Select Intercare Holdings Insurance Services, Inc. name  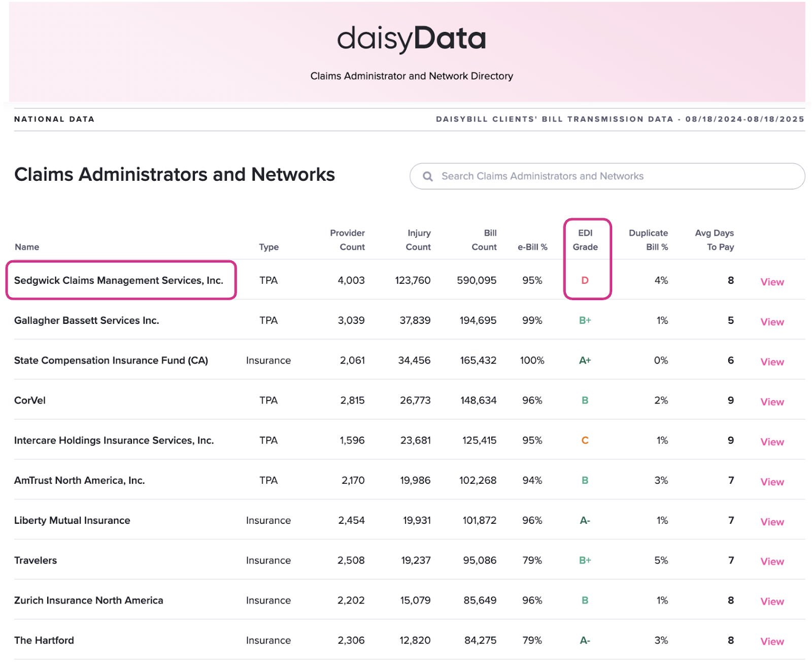[x=114, y=441]
